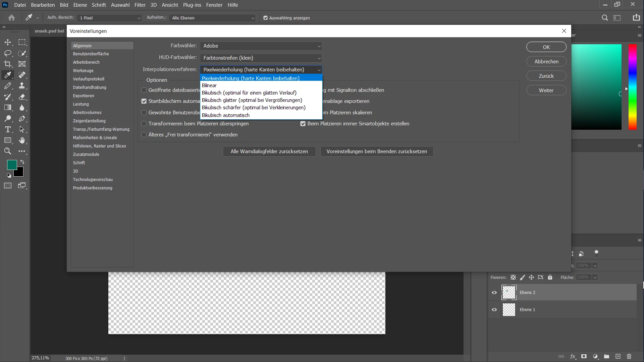This screenshot has width=644, height=362.
Task: Click Alle Warndialogfelder zurücksetzen button
Action: (269, 152)
